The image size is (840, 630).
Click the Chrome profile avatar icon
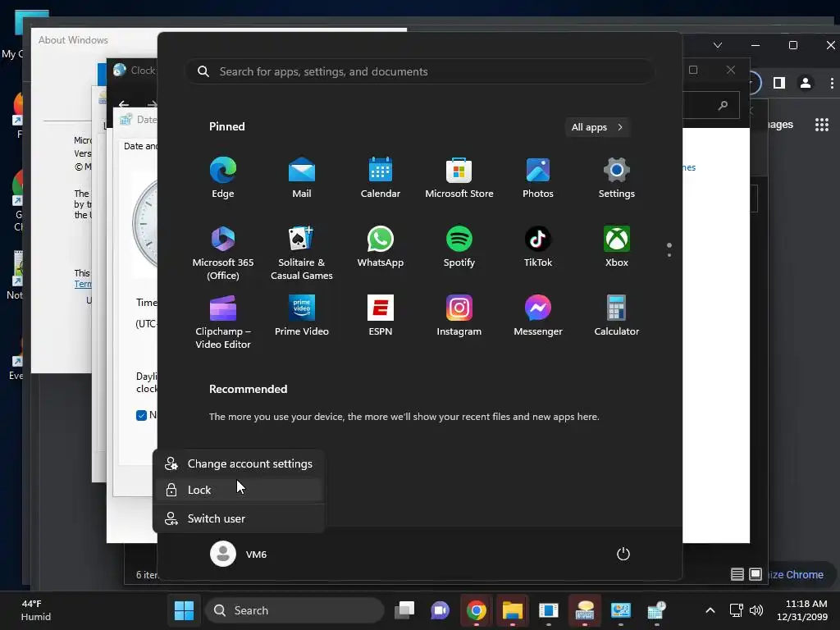pos(806,83)
